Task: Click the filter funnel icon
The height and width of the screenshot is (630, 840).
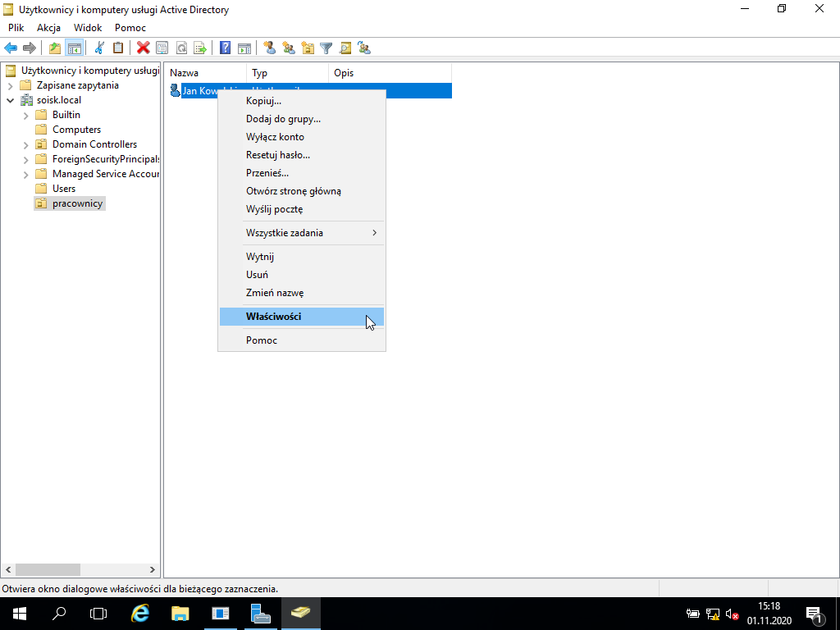Action: tap(326, 48)
